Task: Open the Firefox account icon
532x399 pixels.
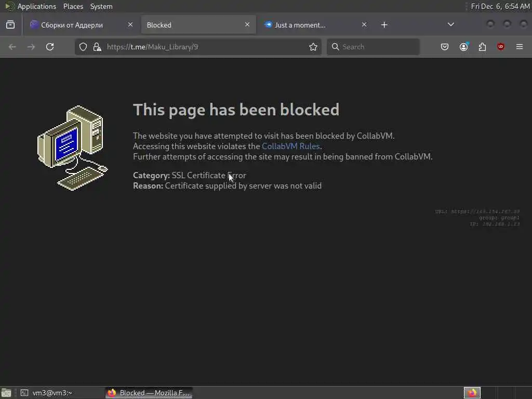Action: click(x=464, y=47)
